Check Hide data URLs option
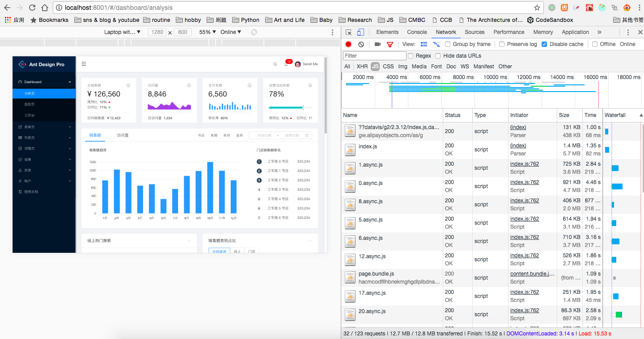 [x=438, y=56]
